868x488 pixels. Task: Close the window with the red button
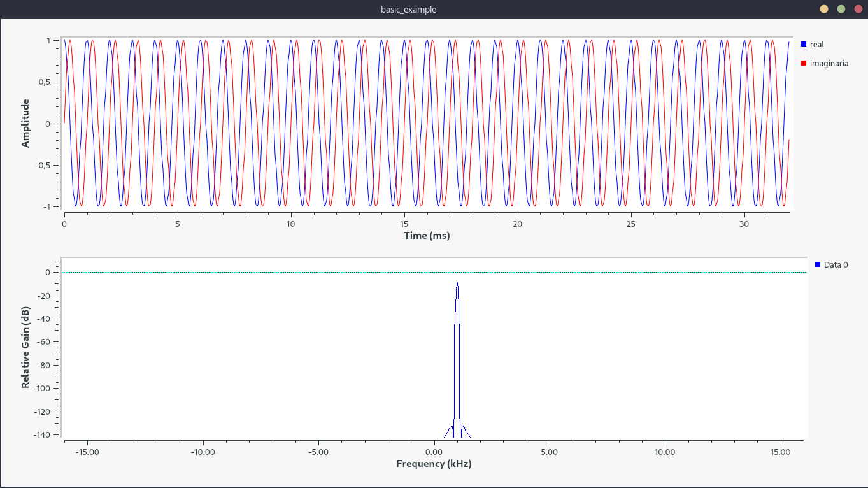858,9
